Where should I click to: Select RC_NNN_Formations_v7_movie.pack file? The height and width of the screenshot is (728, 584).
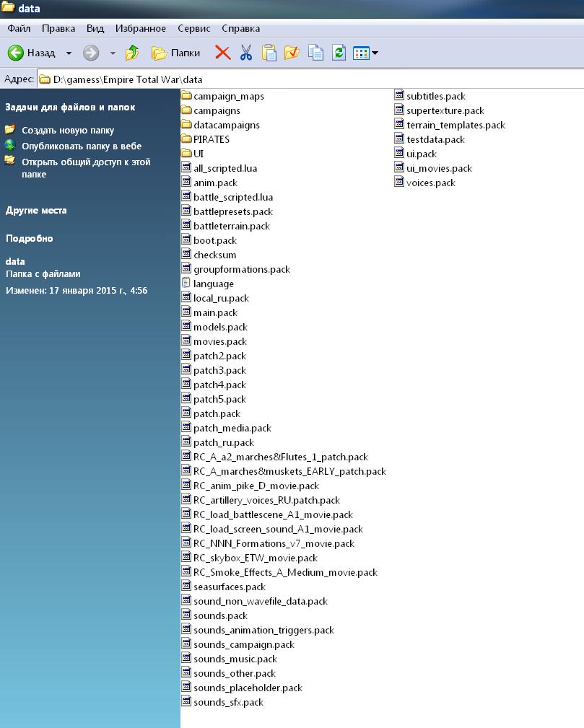(x=274, y=543)
